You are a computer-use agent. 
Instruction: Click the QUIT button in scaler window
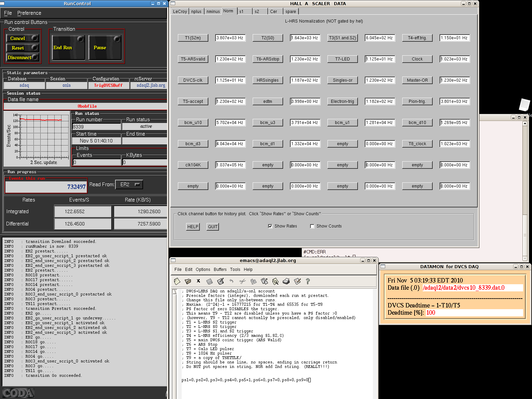213,227
